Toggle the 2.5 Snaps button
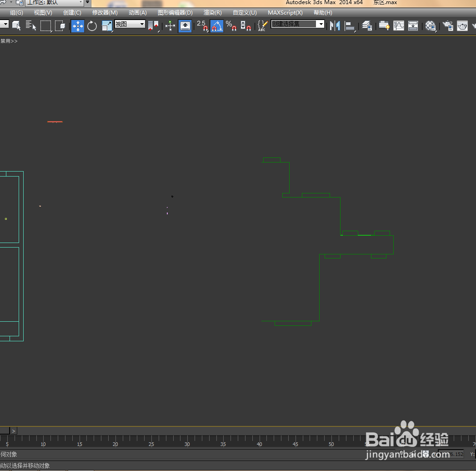The height and width of the screenshot is (471, 476). pyautogui.click(x=202, y=26)
